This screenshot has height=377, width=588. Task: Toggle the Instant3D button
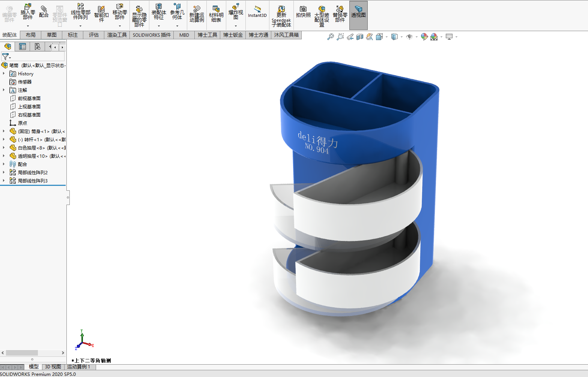pos(257,12)
